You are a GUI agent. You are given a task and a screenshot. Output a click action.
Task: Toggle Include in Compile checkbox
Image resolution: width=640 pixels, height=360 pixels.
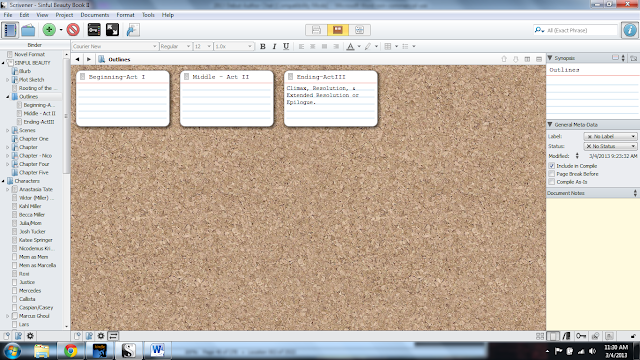click(552, 166)
